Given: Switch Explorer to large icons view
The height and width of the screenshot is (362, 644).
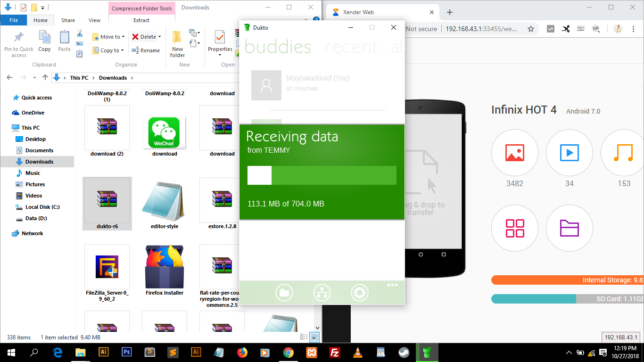Looking at the screenshot, I should point(314,337).
